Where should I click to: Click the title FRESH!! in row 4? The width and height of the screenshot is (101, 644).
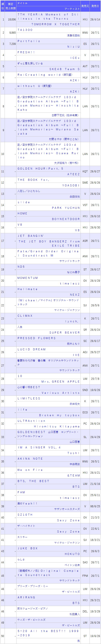coord(26,52)
